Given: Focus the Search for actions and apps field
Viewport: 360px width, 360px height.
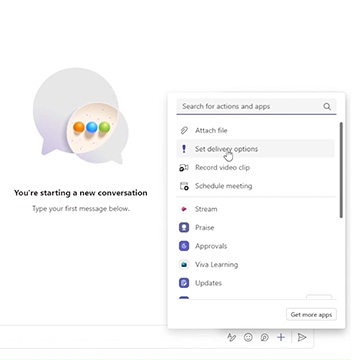Looking at the screenshot, I should [256, 107].
